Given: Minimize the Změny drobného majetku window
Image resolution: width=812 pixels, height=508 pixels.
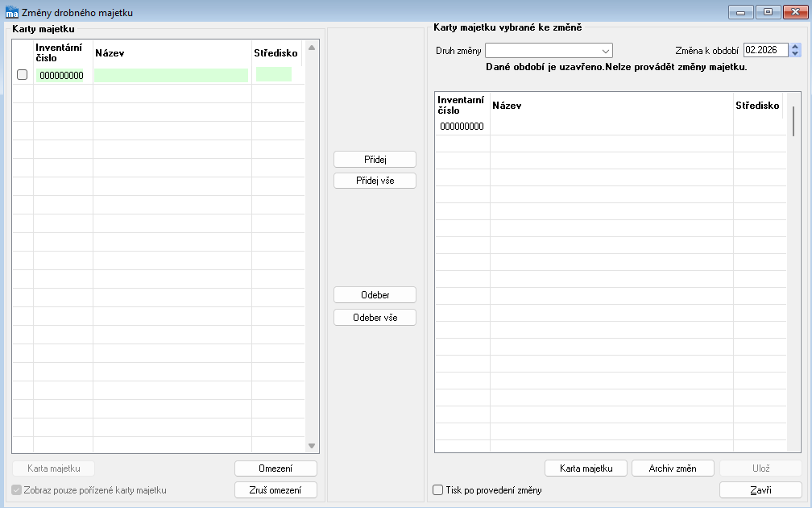Looking at the screenshot, I should point(740,12).
